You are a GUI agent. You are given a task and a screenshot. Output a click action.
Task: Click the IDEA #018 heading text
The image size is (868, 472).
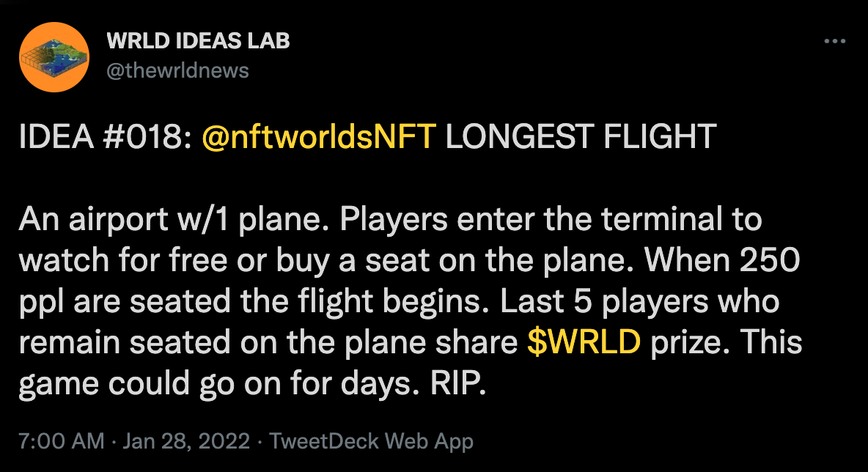tap(106, 136)
